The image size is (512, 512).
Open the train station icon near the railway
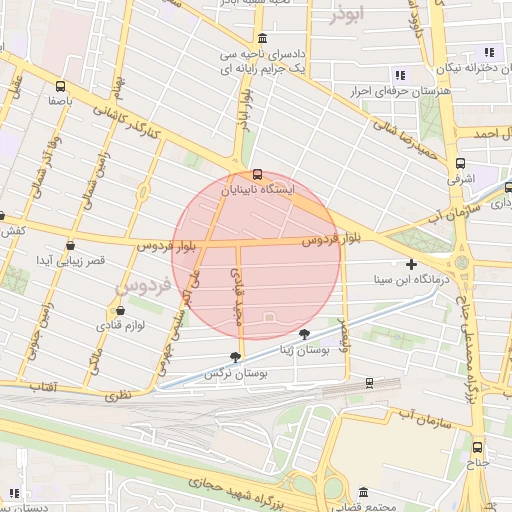pyautogui.click(x=369, y=383)
